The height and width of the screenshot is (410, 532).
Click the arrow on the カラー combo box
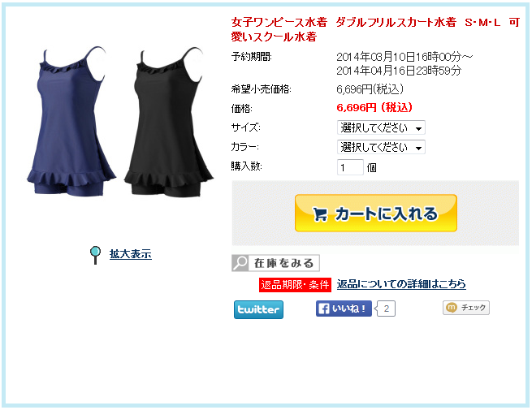(x=418, y=148)
